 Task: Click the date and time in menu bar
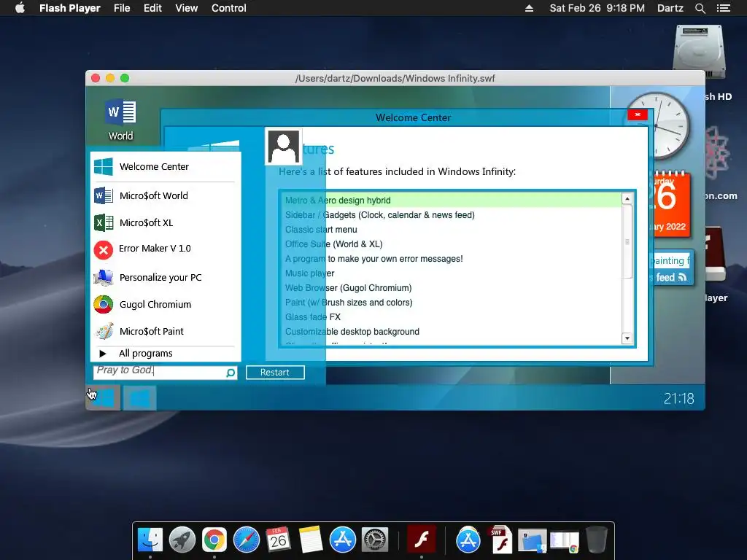[x=597, y=8]
